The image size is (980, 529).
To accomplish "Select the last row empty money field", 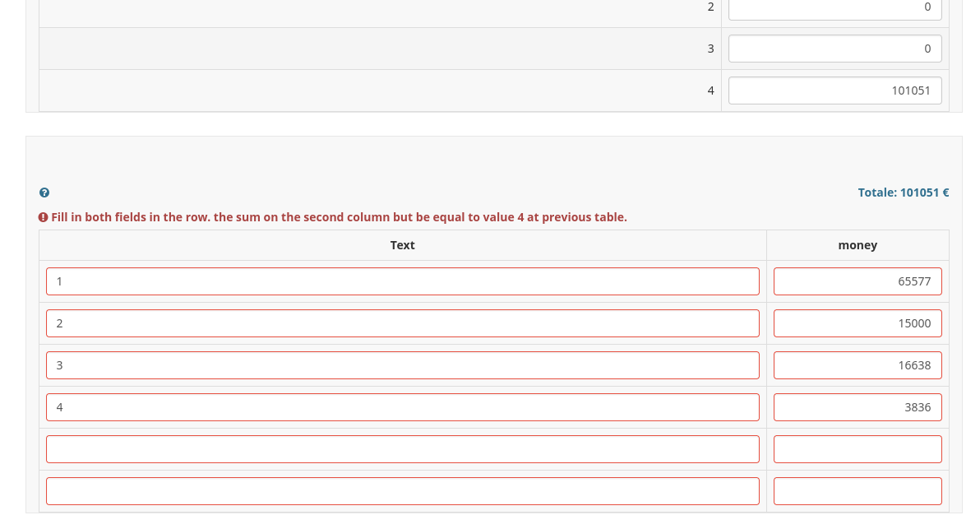I will tap(857, 491).
